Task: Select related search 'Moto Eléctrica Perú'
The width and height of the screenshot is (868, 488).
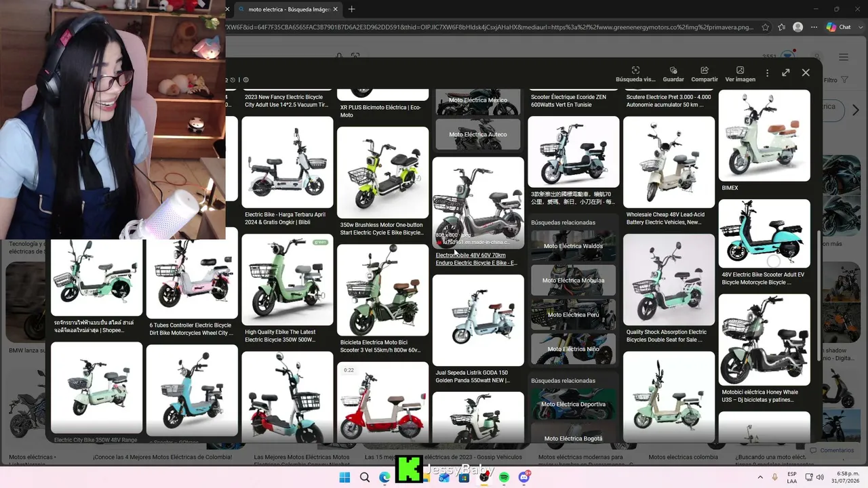Action: point(573,315)
